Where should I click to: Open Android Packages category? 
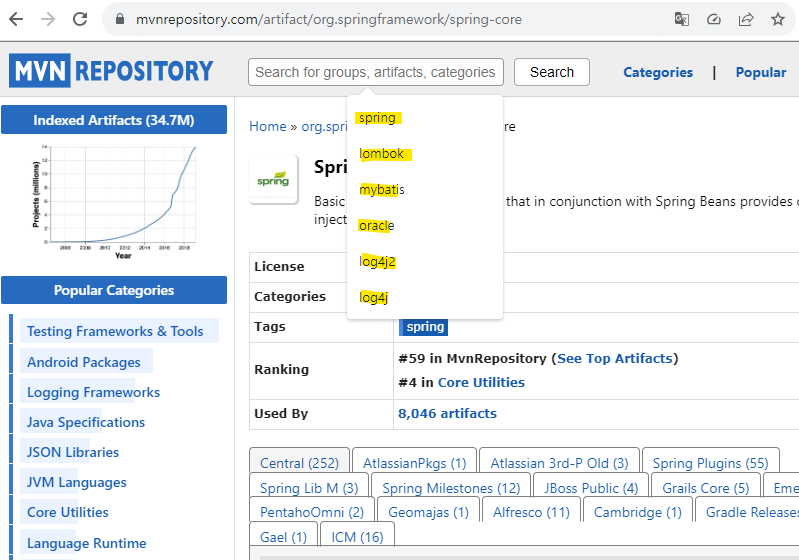tap(84, 362)
